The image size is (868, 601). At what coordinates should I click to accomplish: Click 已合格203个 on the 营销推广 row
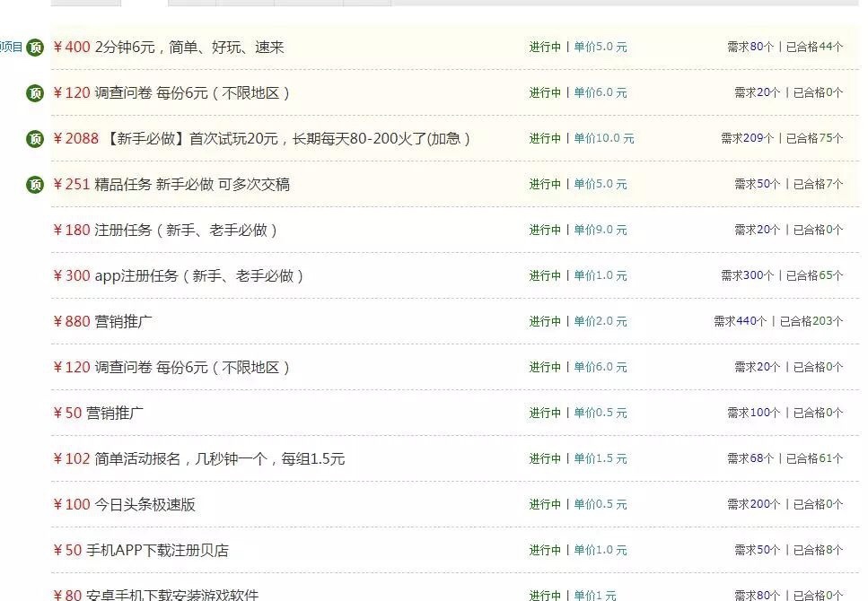811,321
